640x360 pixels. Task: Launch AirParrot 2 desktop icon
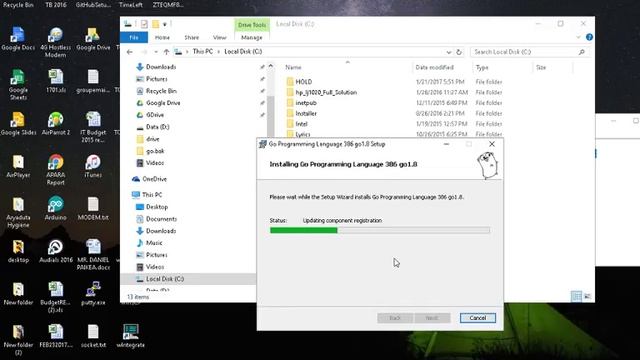pos(56,124)
